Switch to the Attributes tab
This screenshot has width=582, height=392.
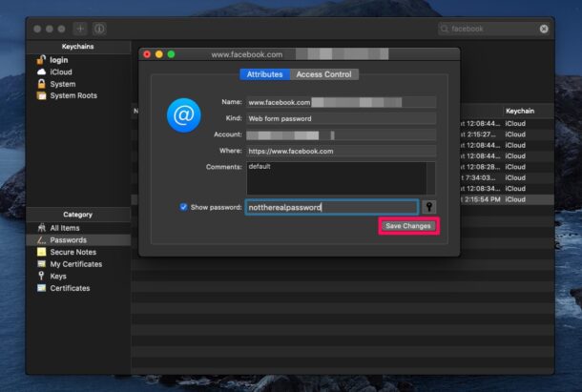point(264,74)
